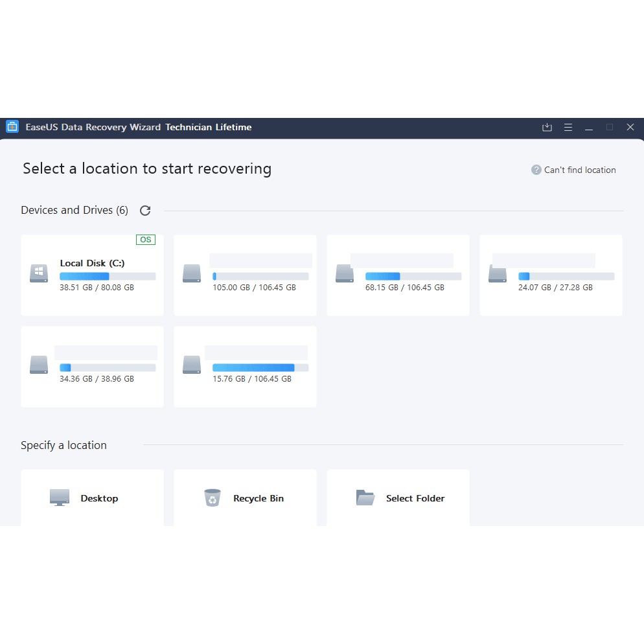Select the drive with 15.76 GB / 106.45 GB
The width and height of the screenshot is (644, 644).
point(245,366)
